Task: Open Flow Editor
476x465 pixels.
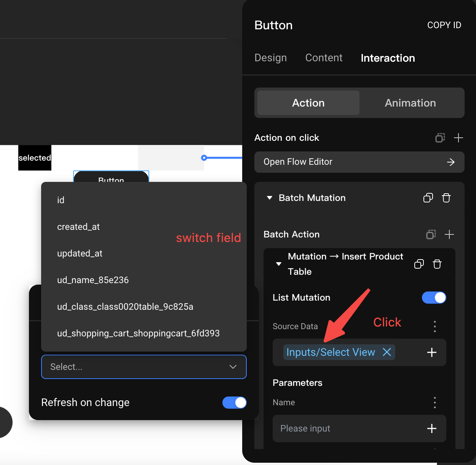Action: [359, 162]
